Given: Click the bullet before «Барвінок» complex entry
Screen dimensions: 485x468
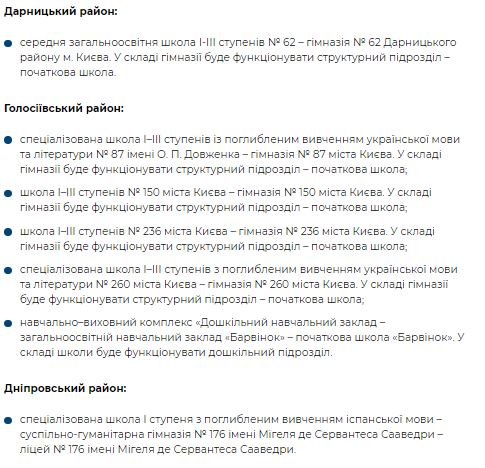Looking at the screenshot, I should pos(8,323).
